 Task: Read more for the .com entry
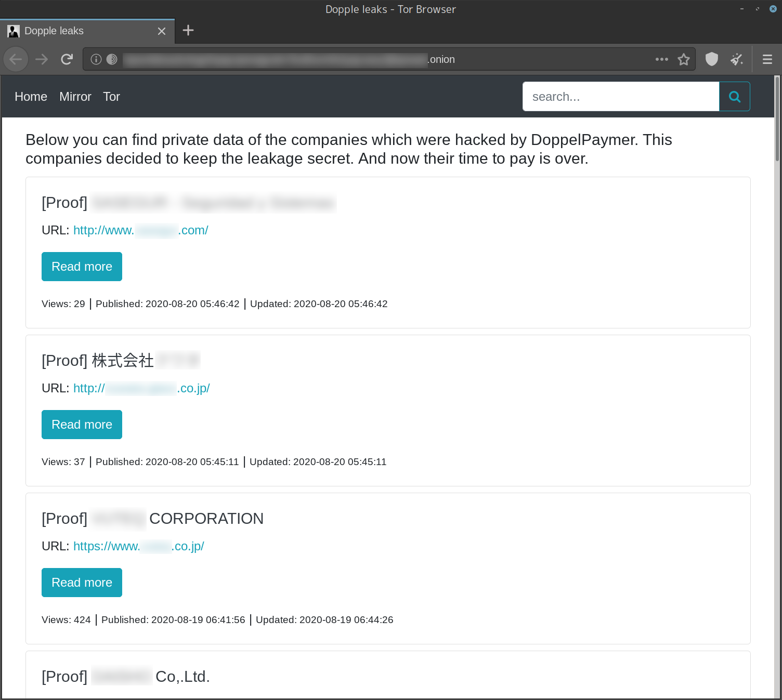coord(82,267)
